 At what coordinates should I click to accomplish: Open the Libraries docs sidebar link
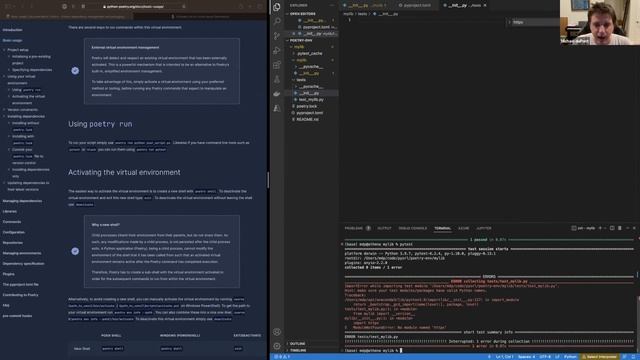10,211
